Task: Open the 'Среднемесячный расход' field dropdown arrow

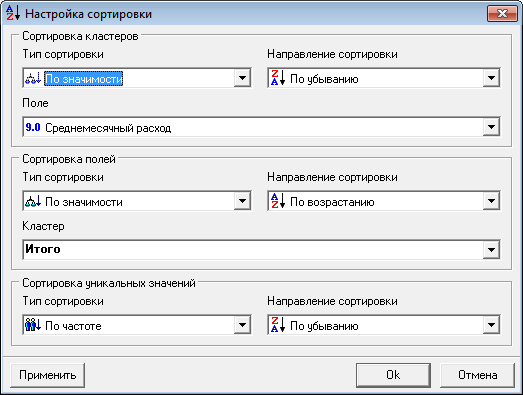Action: click(x=491, y=127)
